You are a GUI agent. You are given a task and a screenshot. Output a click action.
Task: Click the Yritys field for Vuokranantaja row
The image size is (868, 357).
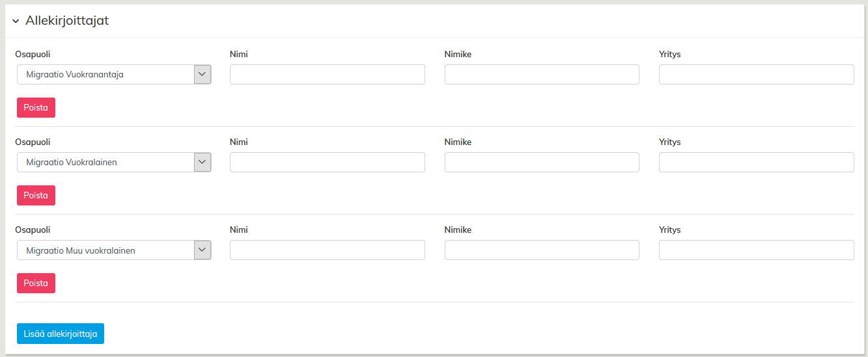coord(756,75)
